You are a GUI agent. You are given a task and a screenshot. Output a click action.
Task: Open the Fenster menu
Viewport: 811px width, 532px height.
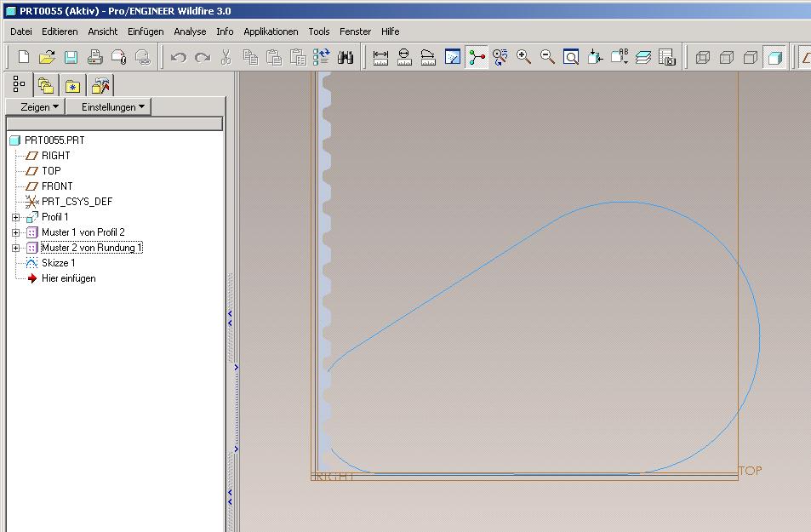[356, 31]
